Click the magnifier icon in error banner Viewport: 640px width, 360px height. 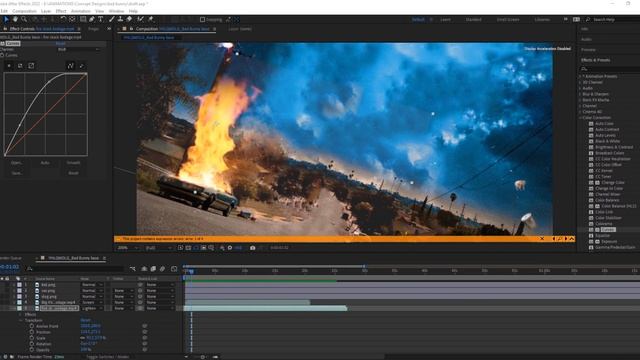(x=560, y=239)
